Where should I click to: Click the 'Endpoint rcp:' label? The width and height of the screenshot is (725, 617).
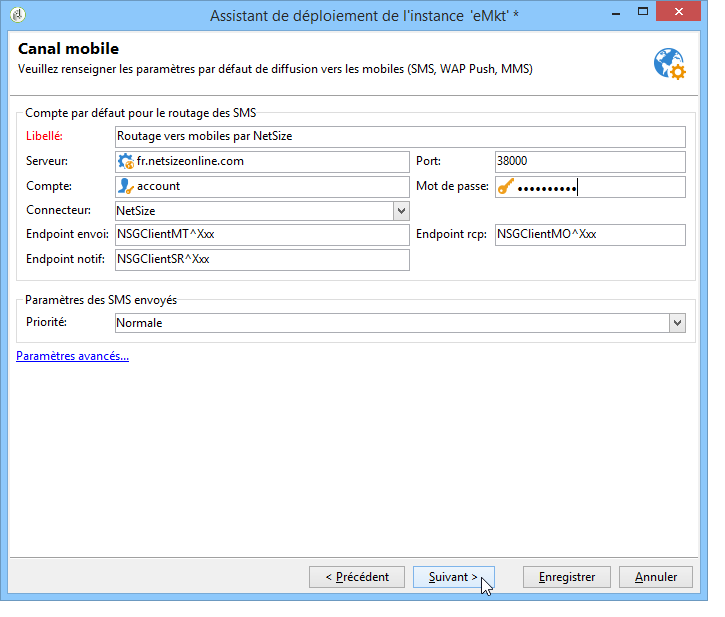point(451,234)
